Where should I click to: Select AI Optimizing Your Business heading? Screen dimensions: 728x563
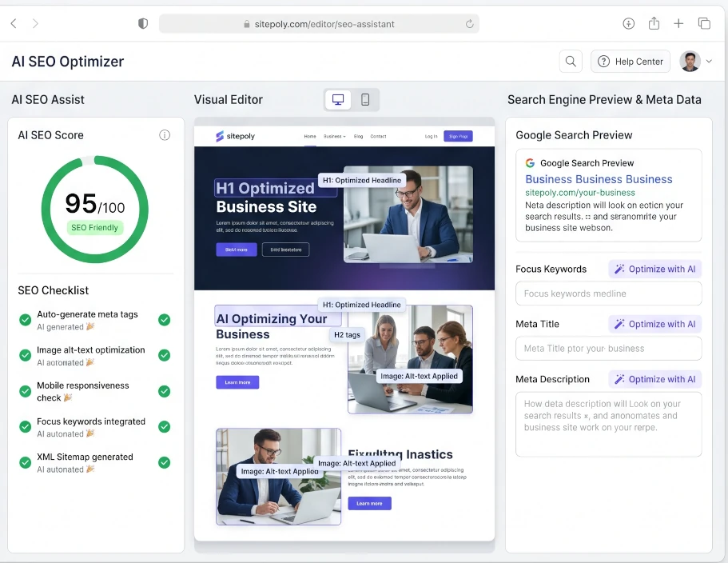[x=272, y=326]
